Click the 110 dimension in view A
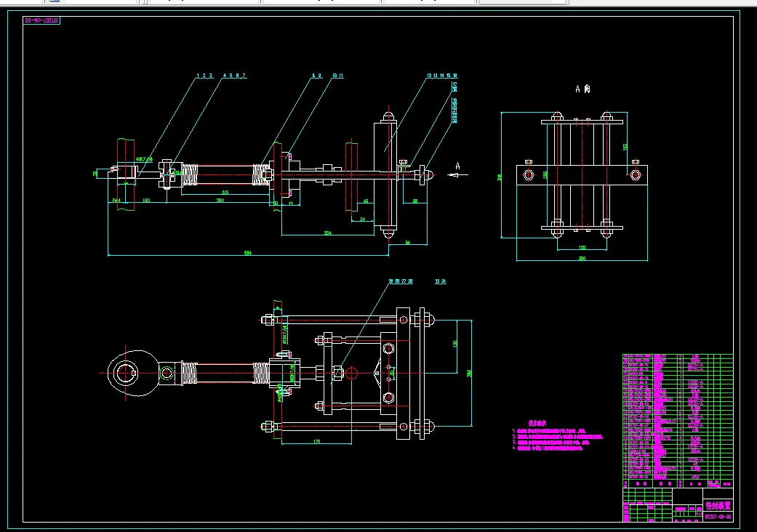The image size is (757, 532). click(582, 248)
